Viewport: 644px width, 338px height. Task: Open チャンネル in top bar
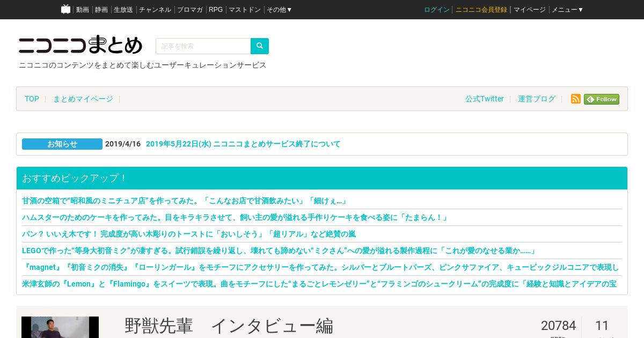(x=155, y=10)
